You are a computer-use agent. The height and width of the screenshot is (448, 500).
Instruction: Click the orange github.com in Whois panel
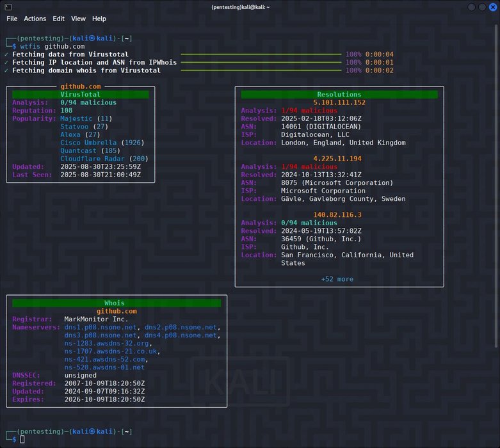coord(117,311)
